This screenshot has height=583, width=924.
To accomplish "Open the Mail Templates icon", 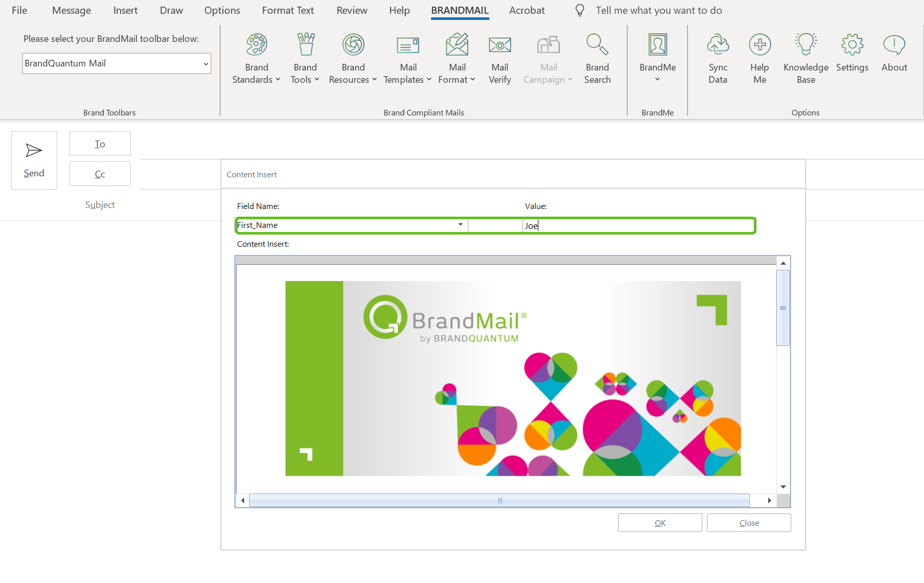I will [x=408, y=45].
